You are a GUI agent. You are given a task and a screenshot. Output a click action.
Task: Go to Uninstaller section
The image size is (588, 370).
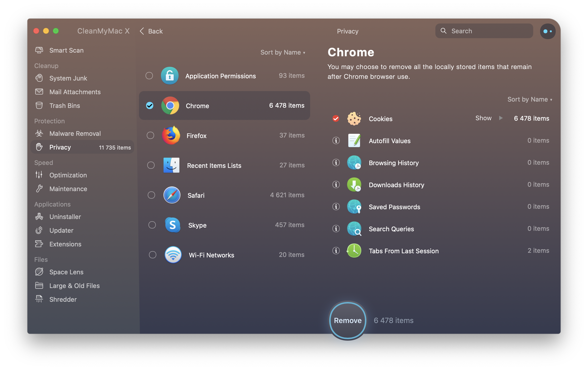tap(65, 217)
